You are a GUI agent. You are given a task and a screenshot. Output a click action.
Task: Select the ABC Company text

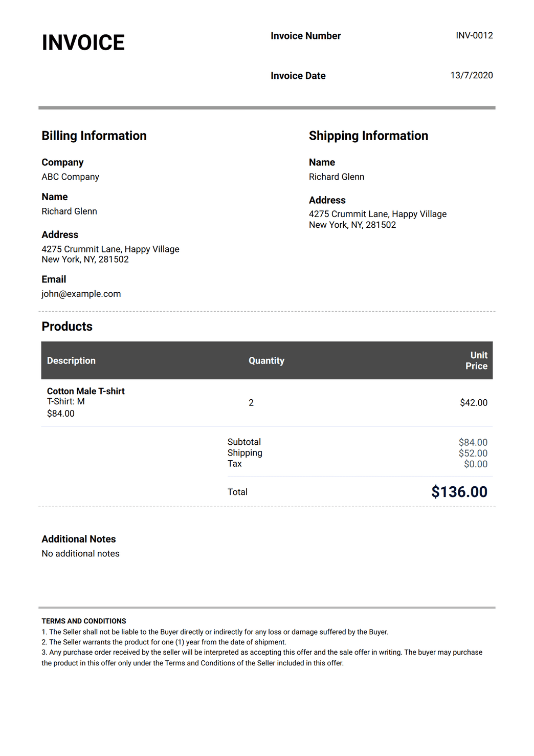71,177
